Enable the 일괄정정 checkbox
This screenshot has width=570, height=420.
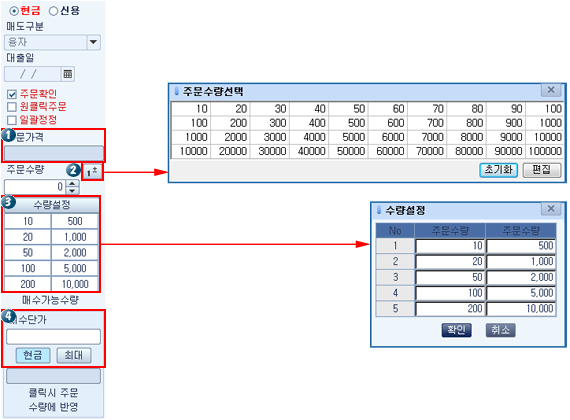pyautogui.click(x=12, y=120)
